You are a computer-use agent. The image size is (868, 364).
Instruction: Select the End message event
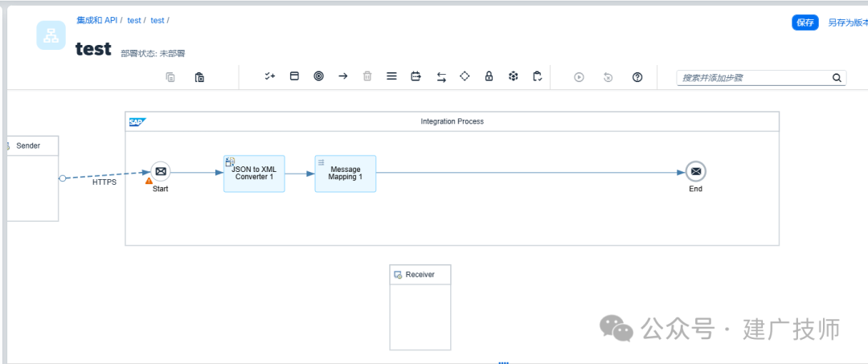click(x=696, y=172)
